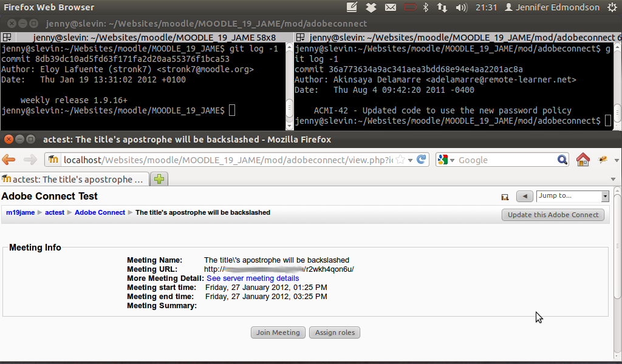622x364 pixels.
Task: Open See server meeting details link
Action: tap(253, 278)
